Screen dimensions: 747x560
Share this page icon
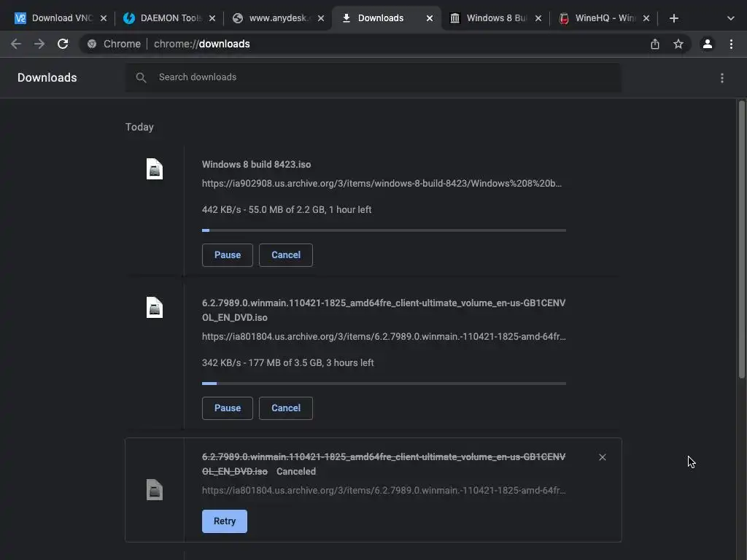click(655, 44)
